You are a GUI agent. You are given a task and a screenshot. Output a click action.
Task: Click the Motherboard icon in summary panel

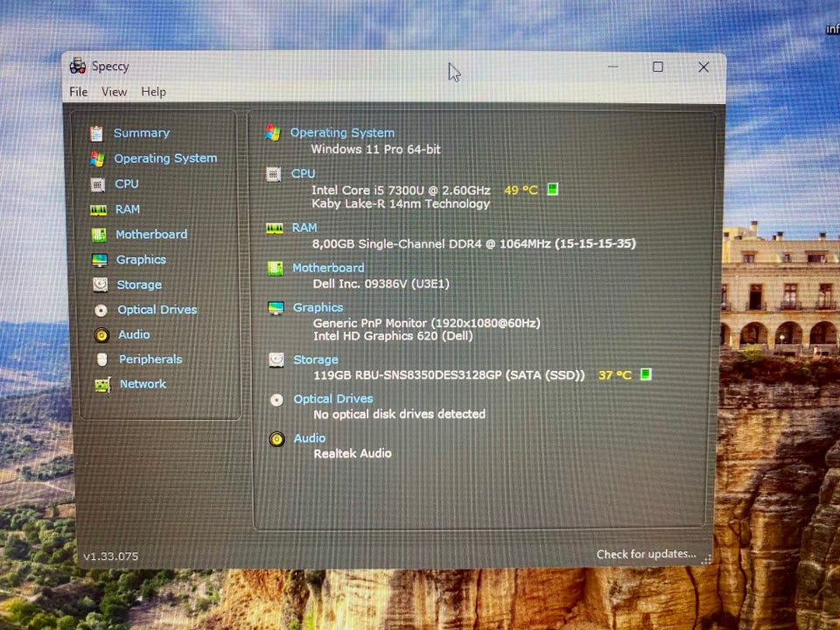(275, 269)
